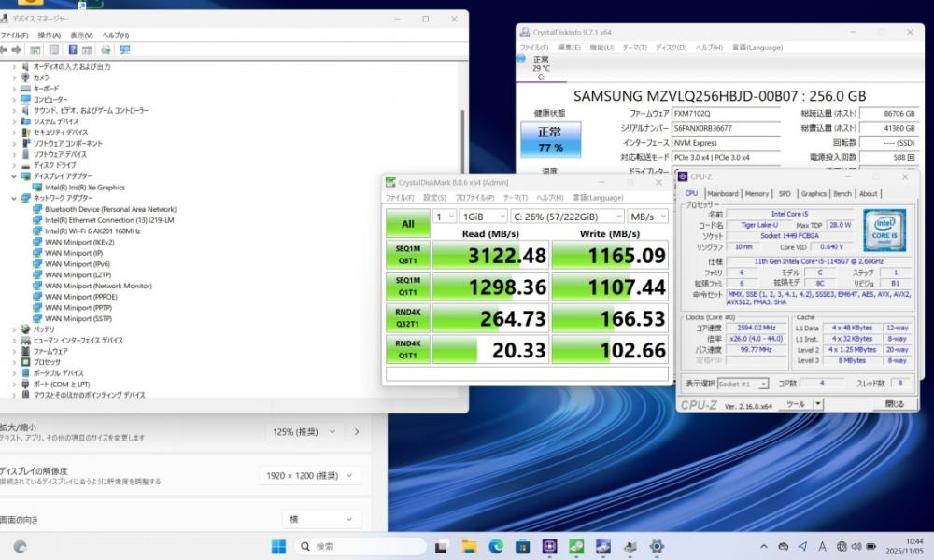Start all benchmarks with All button
This screenshot has width=934, height=560.
[407, 224]
